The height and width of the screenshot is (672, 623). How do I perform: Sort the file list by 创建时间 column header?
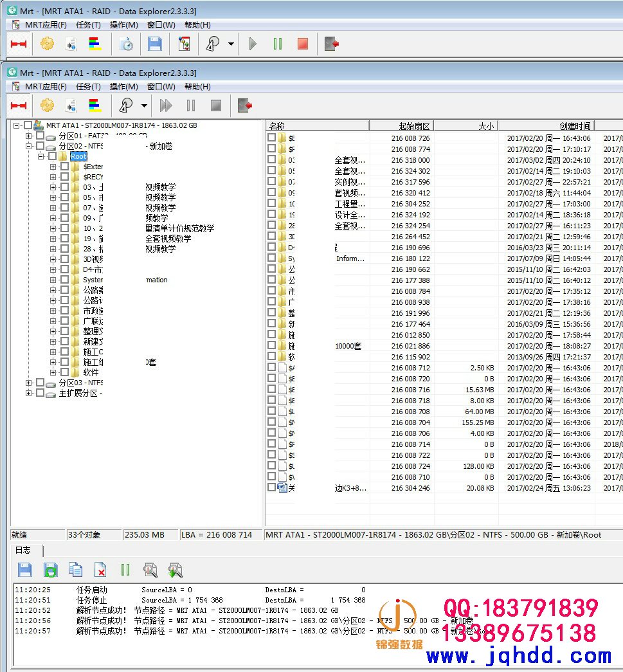coord(546,126)
